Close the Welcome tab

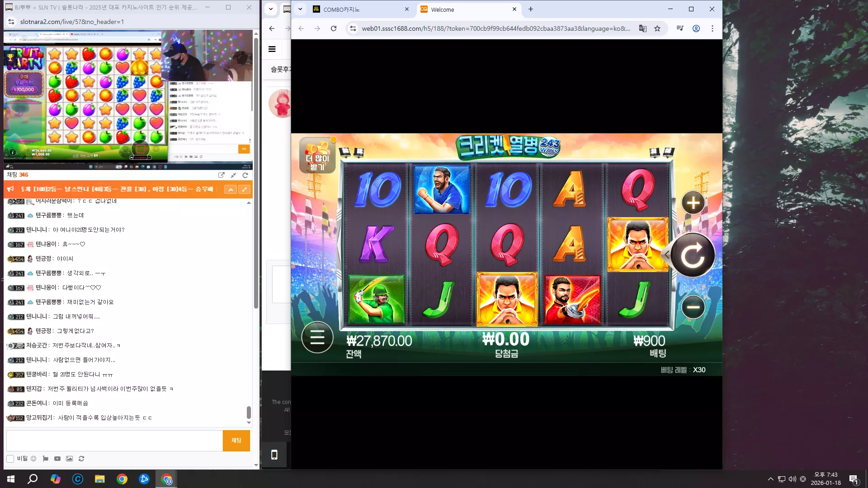pyautogui.click(x=514, y=9)
